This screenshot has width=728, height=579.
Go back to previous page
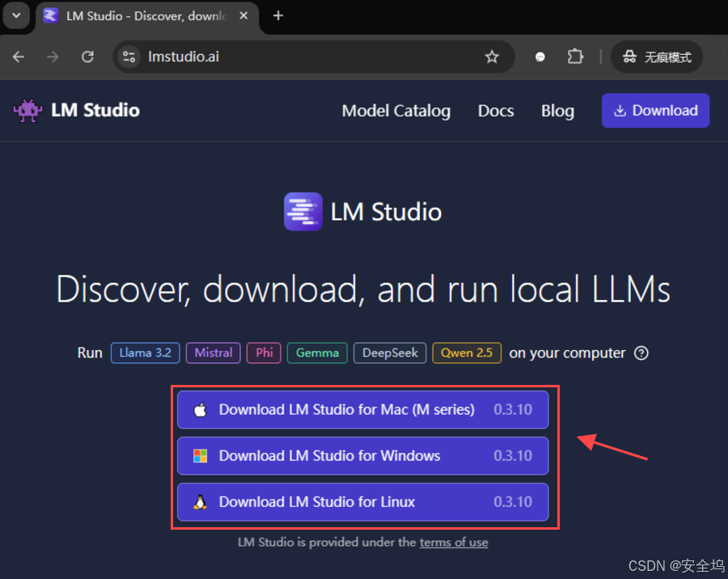[19, 57]
